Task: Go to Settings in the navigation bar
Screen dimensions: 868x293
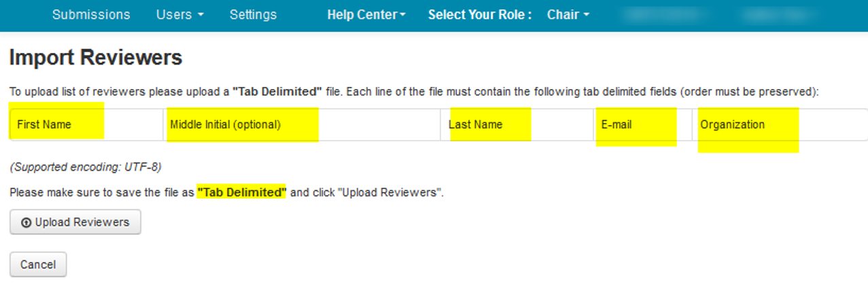Action: 253,14
